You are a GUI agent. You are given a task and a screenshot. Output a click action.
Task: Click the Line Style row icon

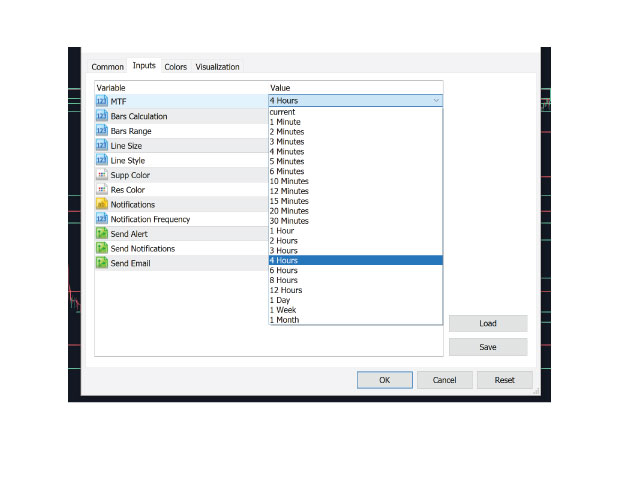coord(102,160)
